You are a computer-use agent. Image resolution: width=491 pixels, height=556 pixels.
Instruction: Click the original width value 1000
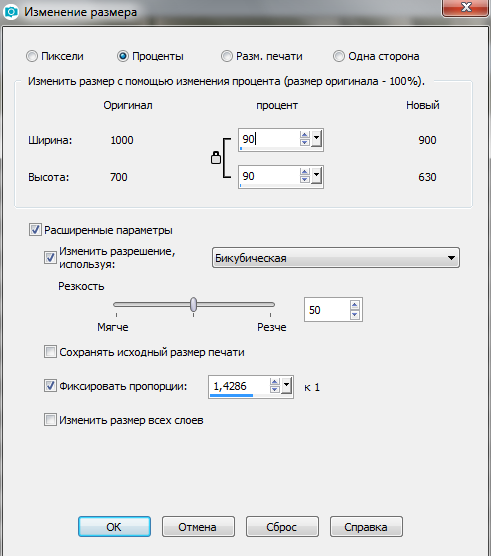coord(122,140)
